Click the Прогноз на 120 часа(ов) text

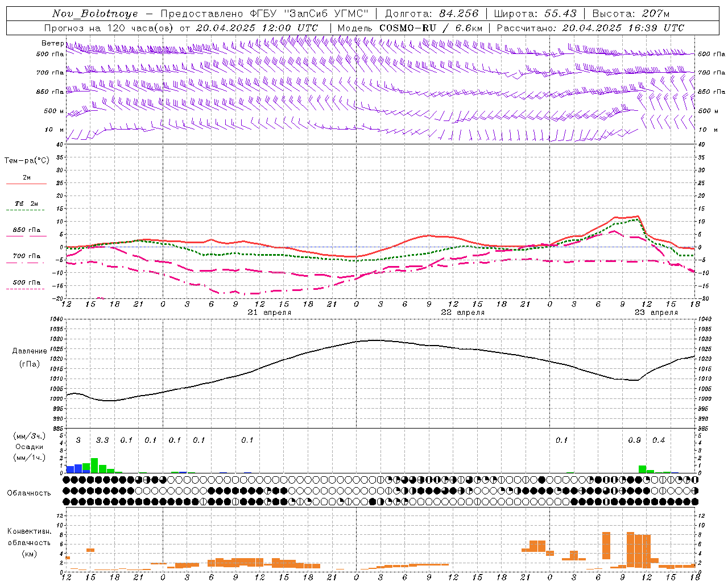click(110, 28)
